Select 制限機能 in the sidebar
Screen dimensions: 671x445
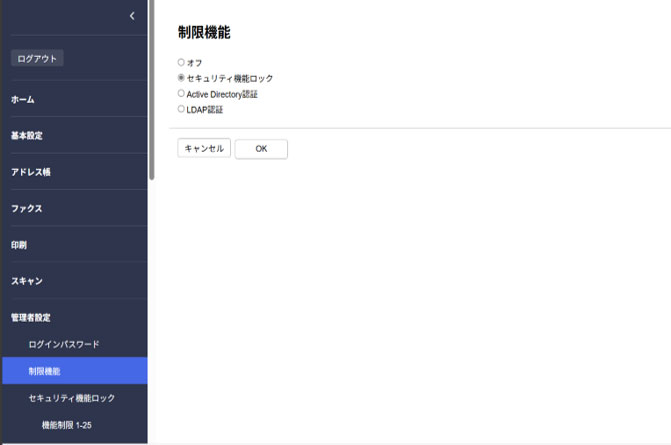click(45, 371)
